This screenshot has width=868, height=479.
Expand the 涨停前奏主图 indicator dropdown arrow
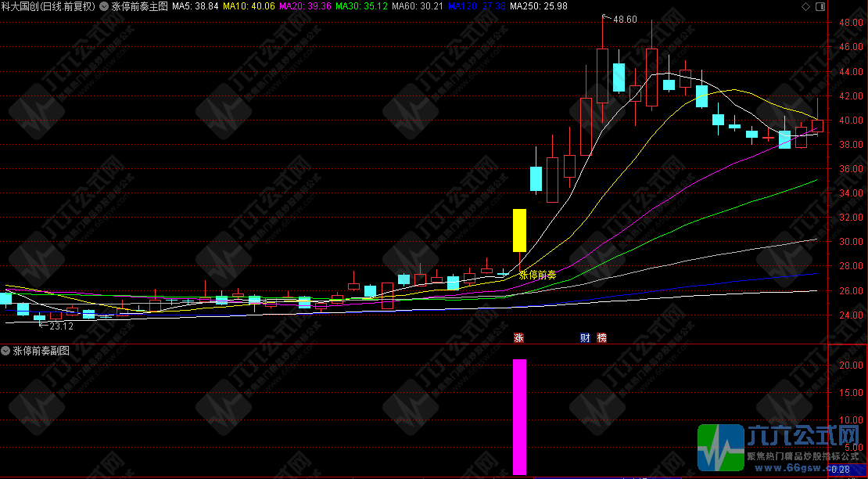(x=104, y=6)
